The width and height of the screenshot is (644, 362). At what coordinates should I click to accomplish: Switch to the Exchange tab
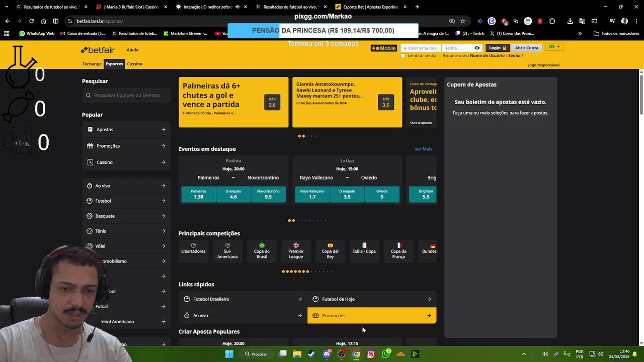point(92,64)
